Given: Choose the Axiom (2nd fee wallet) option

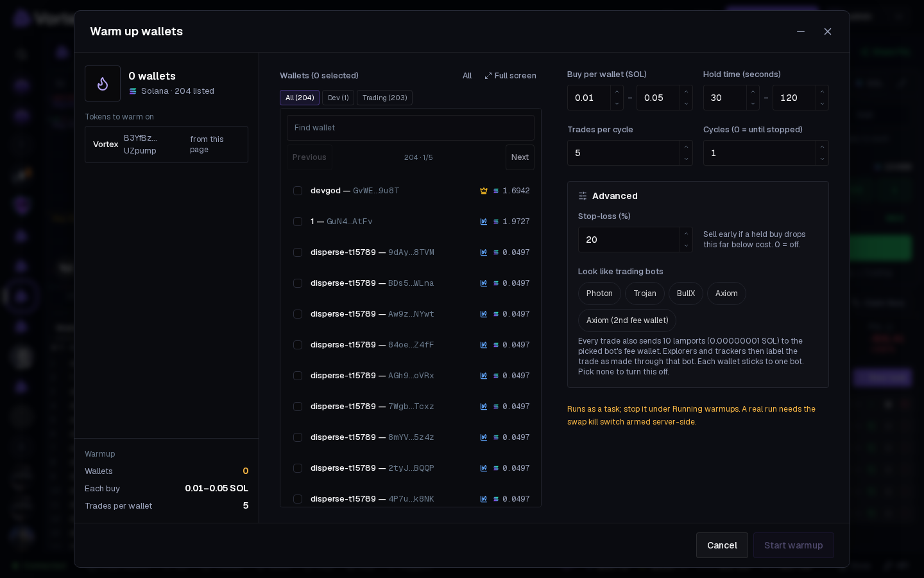Looking at the screenshot, I should 627,320.
